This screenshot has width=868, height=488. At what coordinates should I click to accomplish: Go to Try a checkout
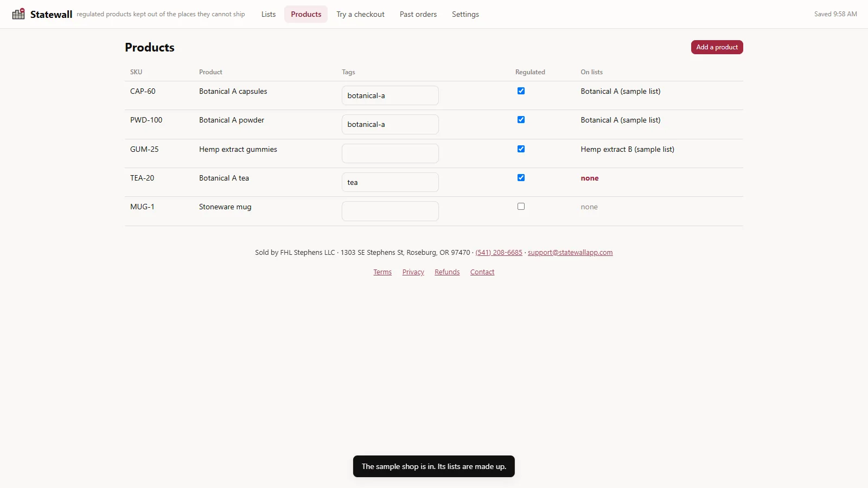coord(360,14)
